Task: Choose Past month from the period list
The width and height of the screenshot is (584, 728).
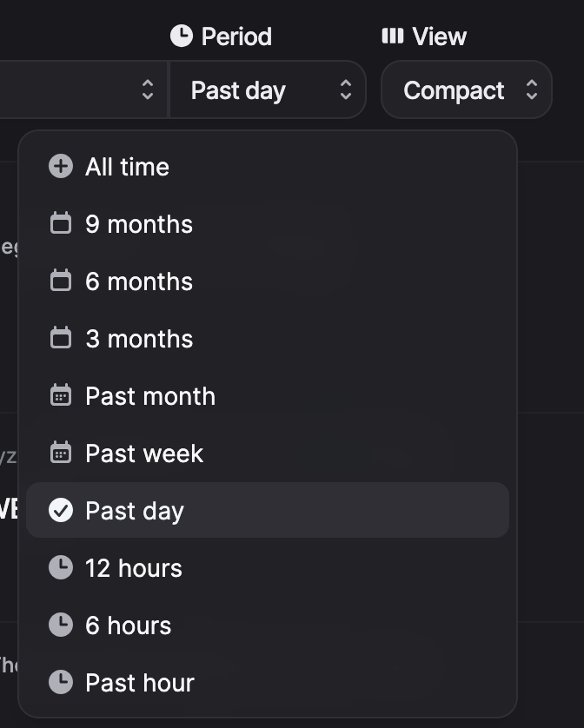Action: pyautogui.click(x=150, y=396)
